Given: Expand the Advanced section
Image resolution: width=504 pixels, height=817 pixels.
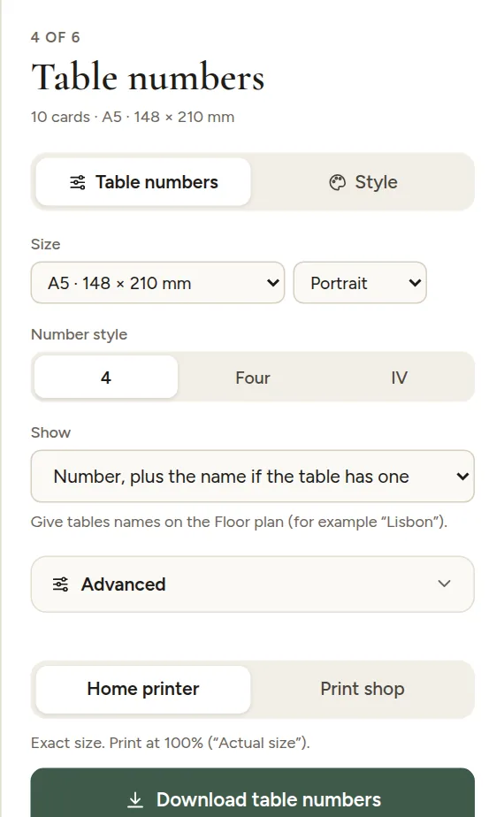Looking at the screenshot, I should [x=253, y=584].
